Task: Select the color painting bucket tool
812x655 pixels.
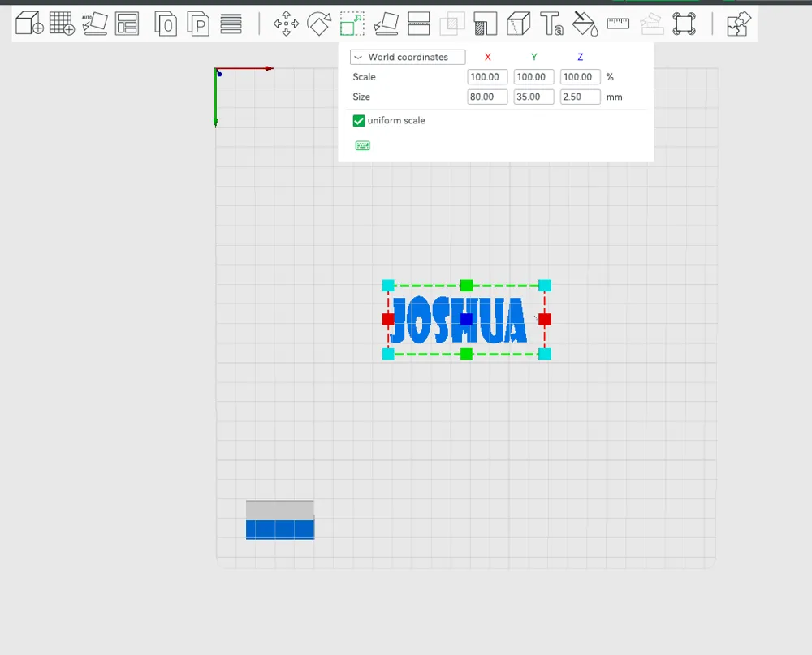Action: point(585,25)
